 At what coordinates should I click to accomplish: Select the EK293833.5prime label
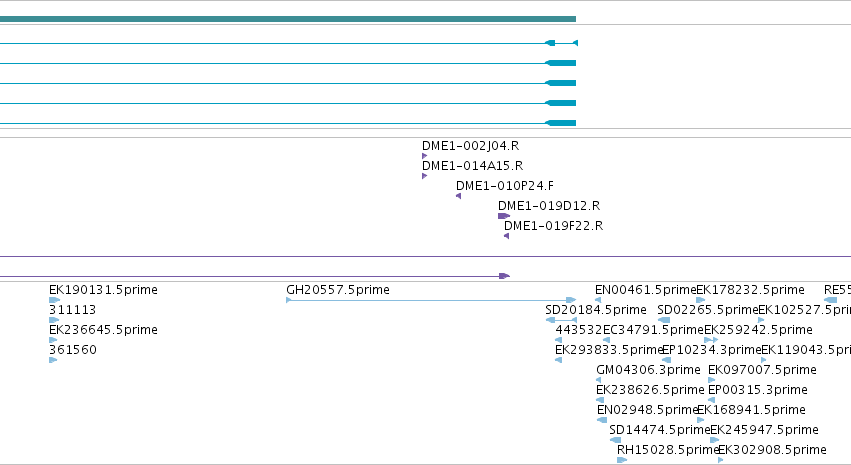608,351
